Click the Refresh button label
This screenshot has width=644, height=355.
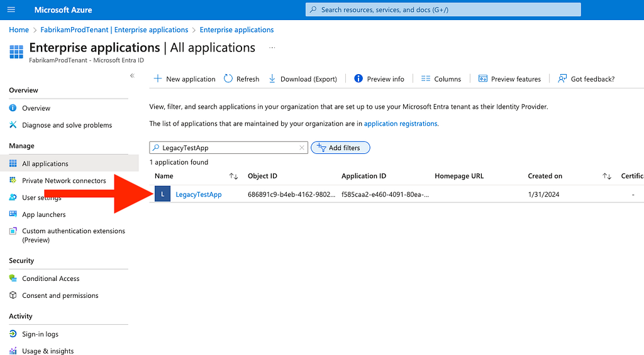coord(248,79)
